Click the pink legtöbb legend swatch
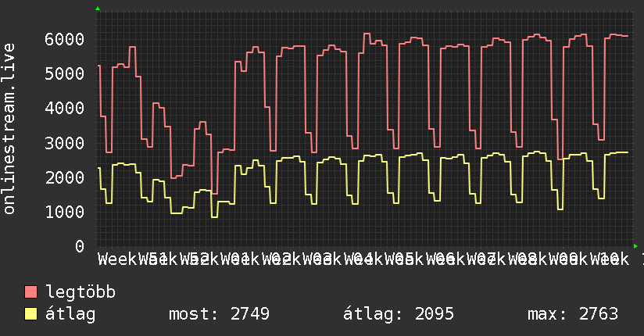 30,292
